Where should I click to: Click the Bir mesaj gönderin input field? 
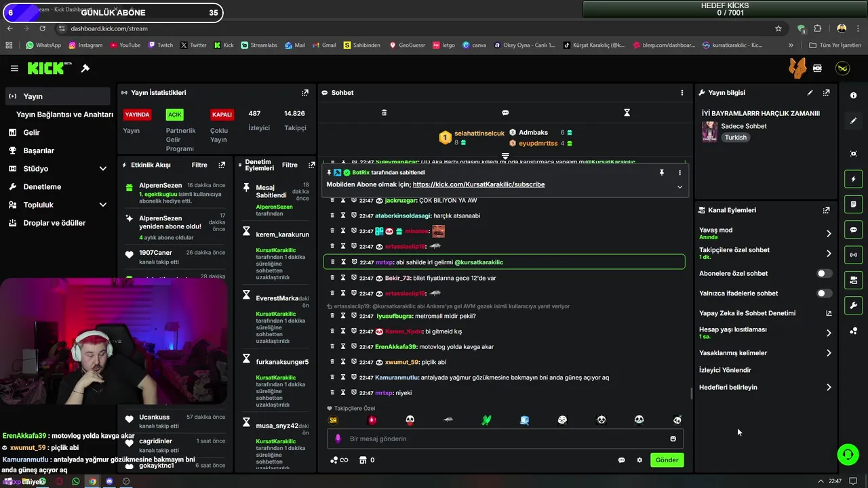click(x=505, y=439)
